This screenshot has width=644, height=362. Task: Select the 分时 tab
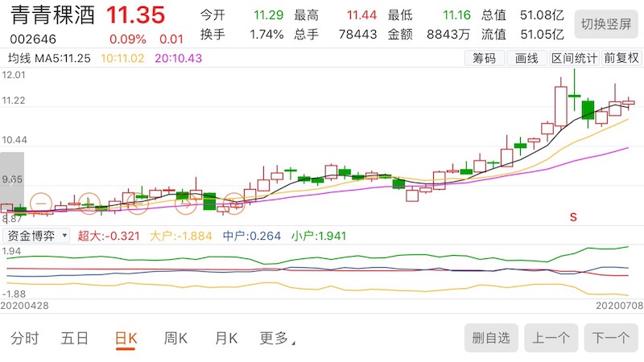tap(25, 338)
